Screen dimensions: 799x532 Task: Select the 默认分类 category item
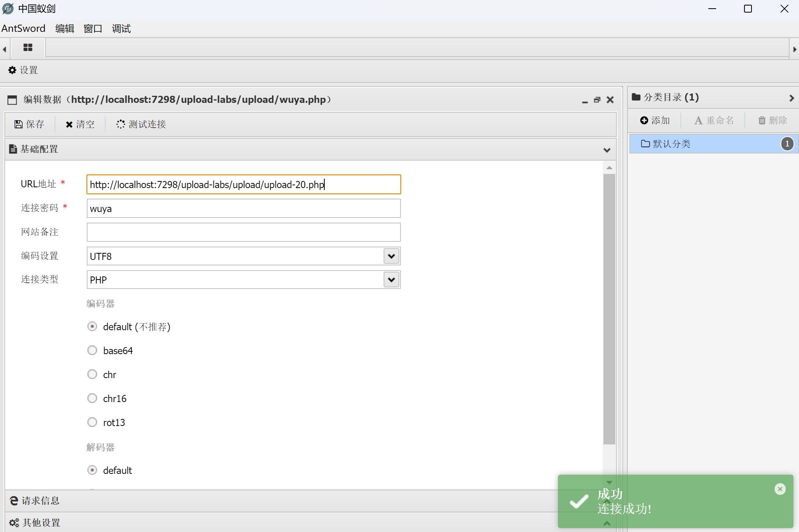pos(671,144)
